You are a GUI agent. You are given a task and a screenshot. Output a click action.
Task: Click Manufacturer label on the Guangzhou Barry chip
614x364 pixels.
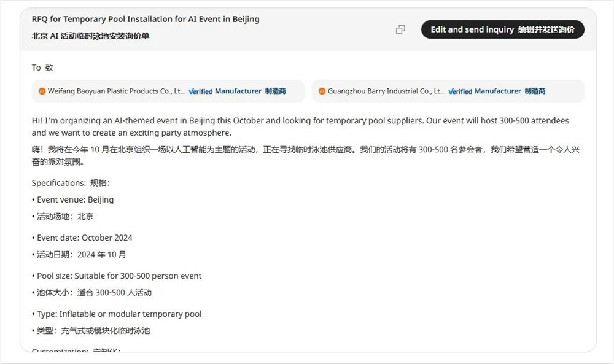point(498,91)
